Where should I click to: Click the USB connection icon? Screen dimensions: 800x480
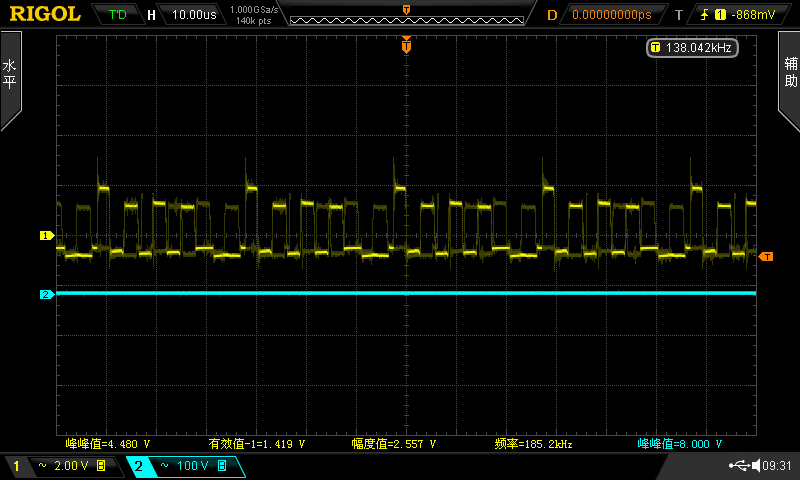point(739,465)
